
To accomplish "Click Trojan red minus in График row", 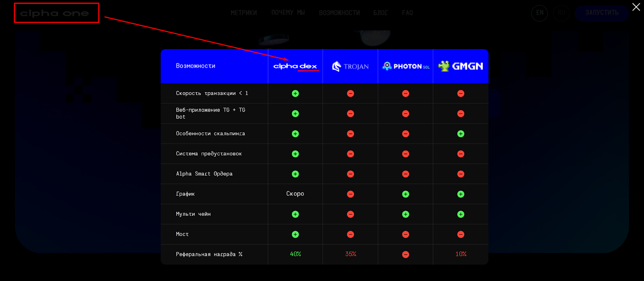I will pyautogui.click(x=351, y=194).
